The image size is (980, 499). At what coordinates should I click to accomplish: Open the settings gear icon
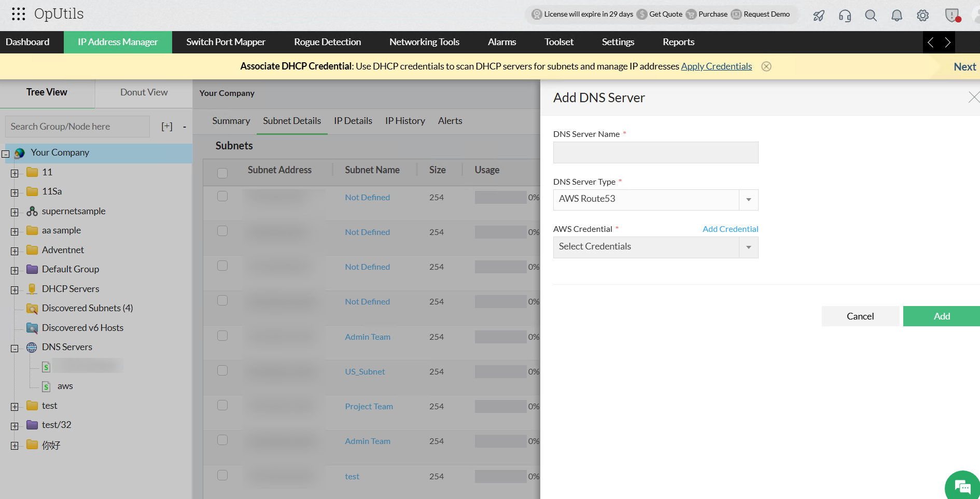pyautogui.click(x=922, y=16)
